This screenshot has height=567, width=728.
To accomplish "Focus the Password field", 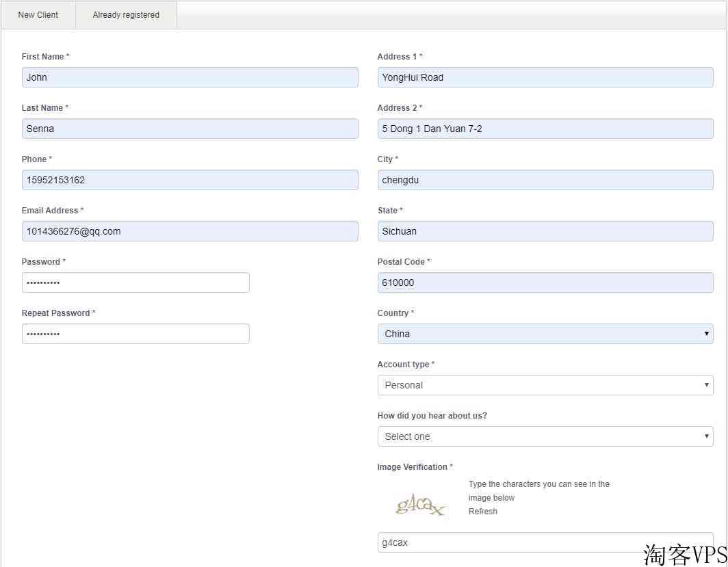I will click(x=135, y=282).
